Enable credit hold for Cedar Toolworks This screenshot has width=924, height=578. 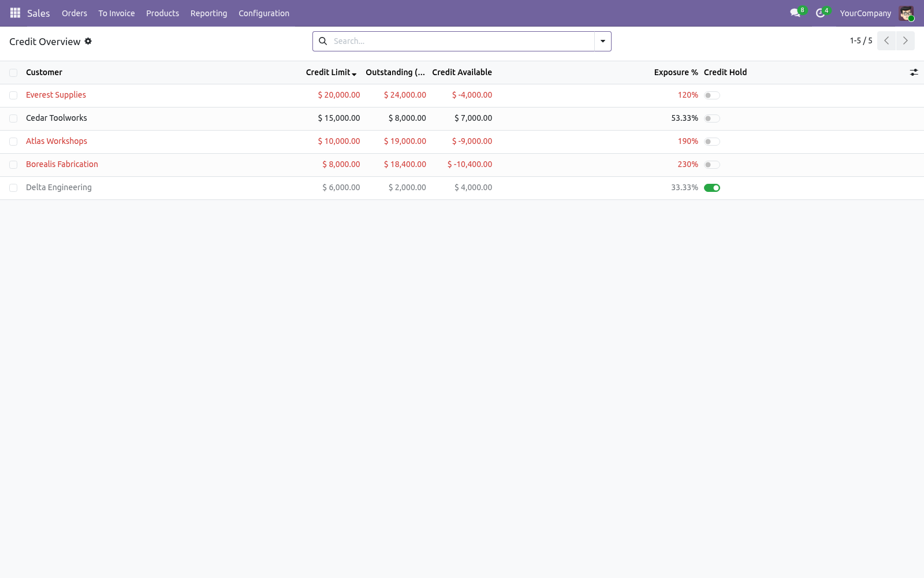(x=712, y=118)
